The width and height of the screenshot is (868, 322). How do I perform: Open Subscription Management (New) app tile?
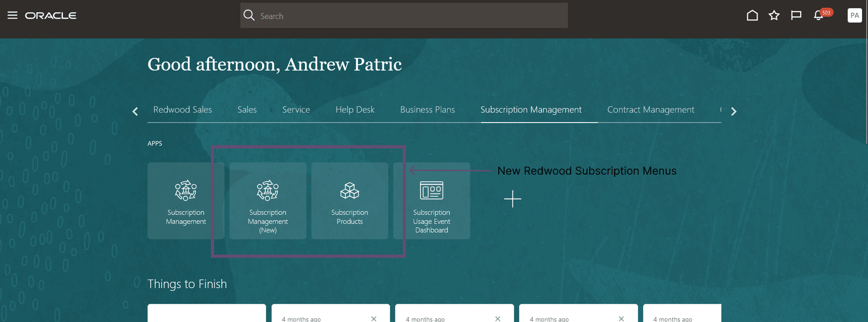(268, 201)
